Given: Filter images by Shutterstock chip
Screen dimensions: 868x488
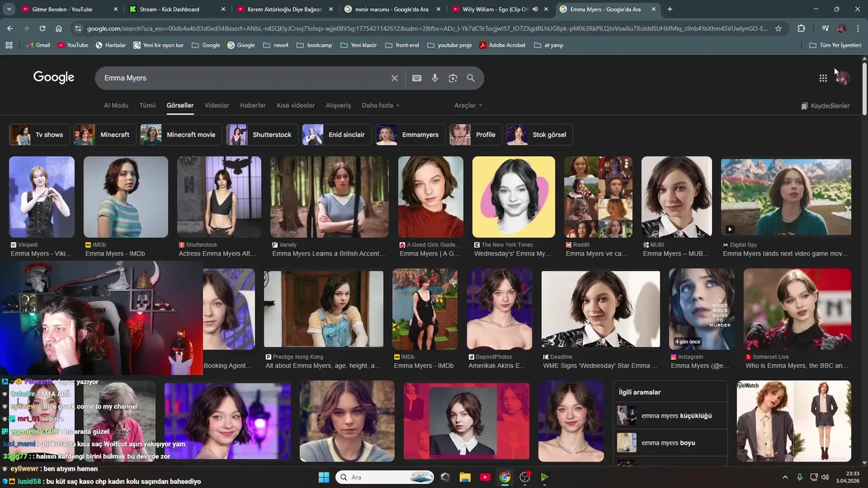Looking at the screenshot, I should tap(262, 135).
